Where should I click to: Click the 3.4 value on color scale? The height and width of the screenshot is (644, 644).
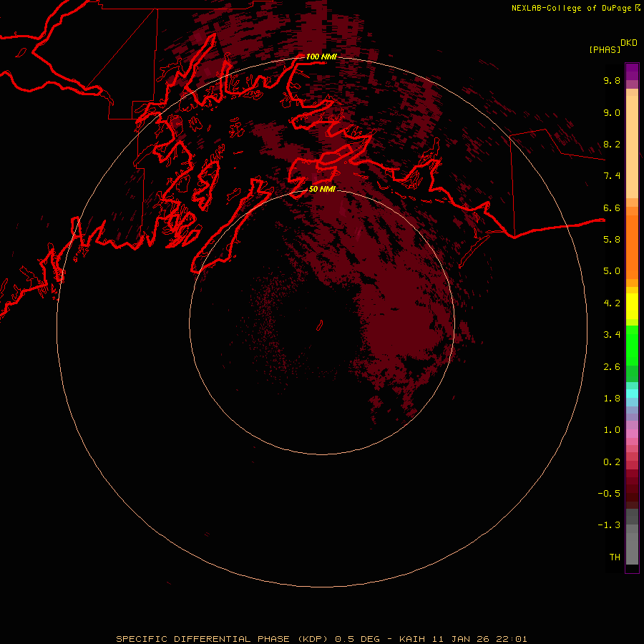click(x=612, y=335)
